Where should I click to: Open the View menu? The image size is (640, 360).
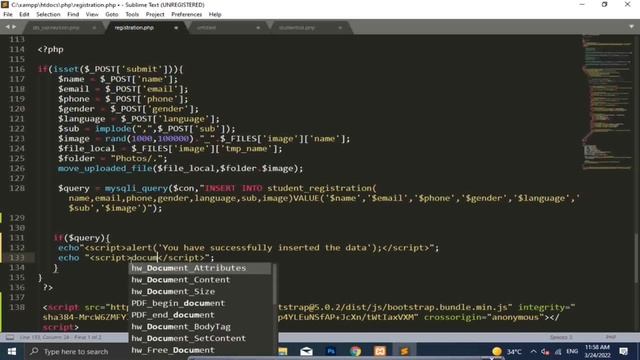92,14
